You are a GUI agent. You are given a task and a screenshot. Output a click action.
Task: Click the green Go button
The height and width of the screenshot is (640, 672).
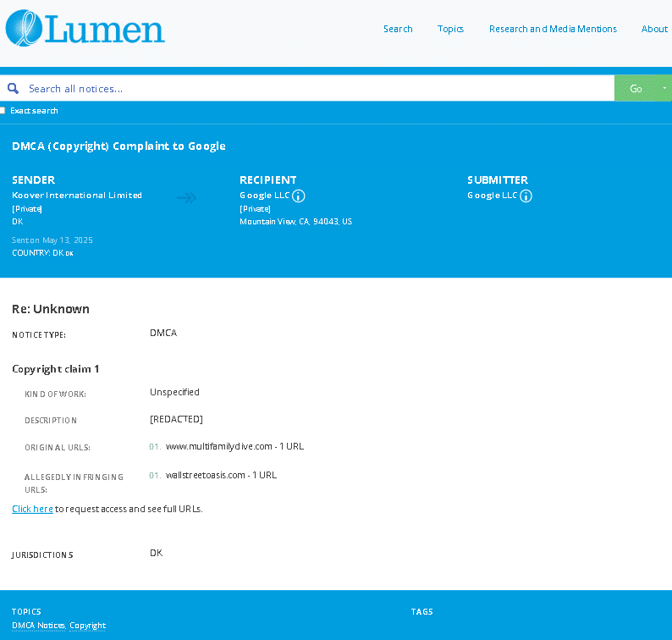(636, 88)
